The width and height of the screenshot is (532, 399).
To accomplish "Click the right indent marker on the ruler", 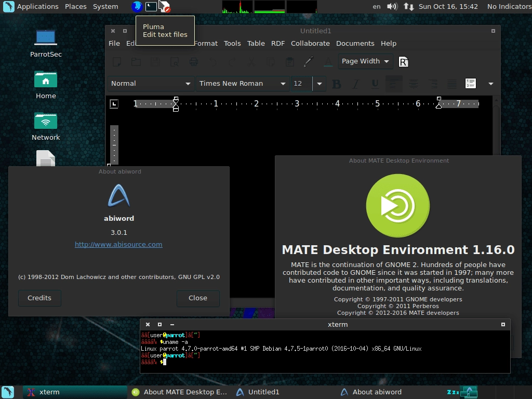I will point(438,102).
